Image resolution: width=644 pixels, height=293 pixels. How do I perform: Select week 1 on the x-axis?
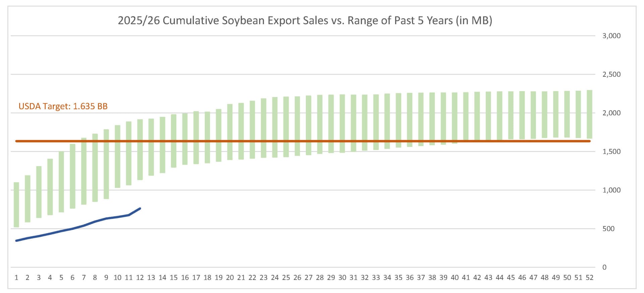tap(16, 278)
